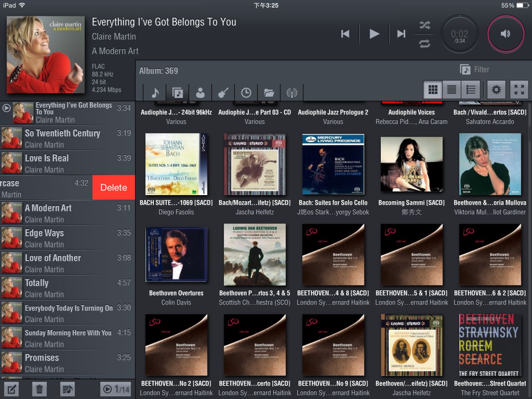532x399 pixels.
Task: Open the Beethoven Overtures album cover
Action: pos(176,254)
